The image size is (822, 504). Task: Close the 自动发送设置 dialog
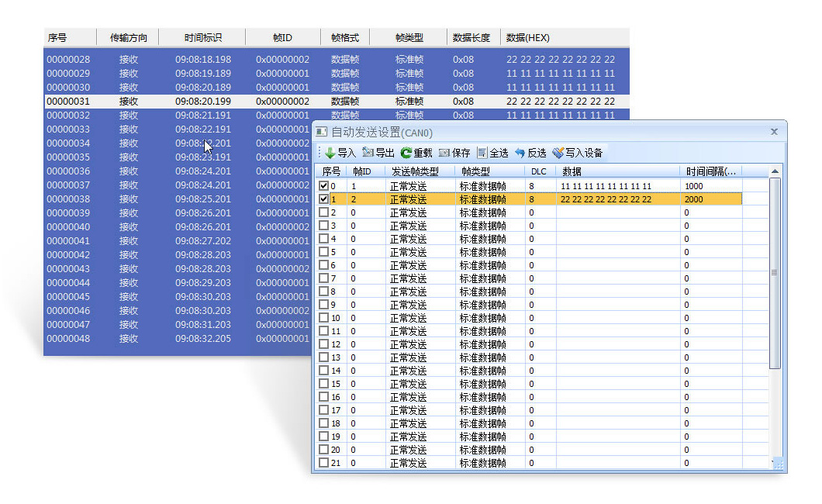coord(774,132)
